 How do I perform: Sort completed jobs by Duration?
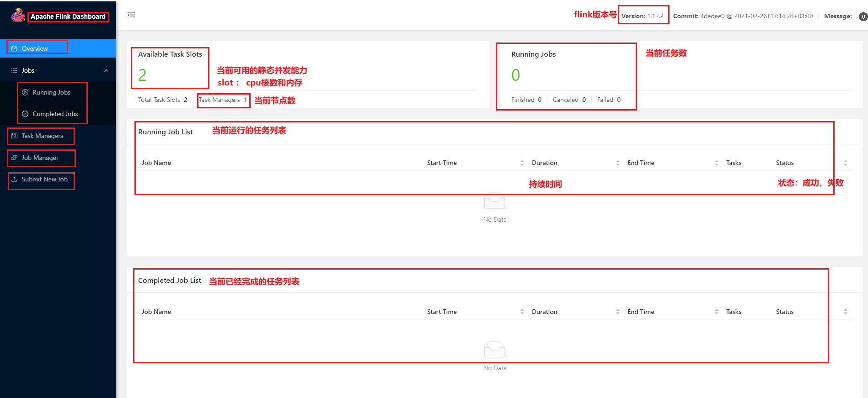(618, 312)
